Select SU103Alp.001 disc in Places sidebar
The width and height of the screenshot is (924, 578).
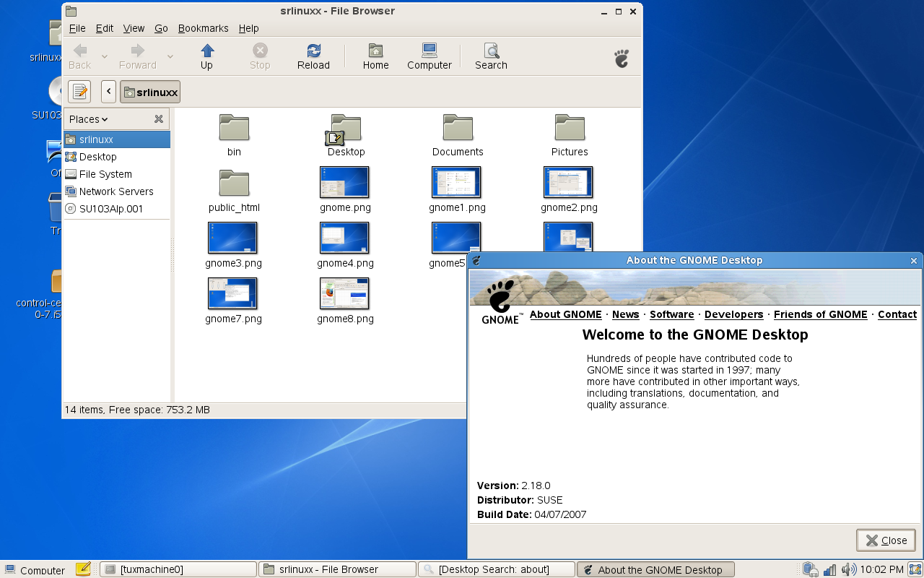pyautogui.click(x=117, y=209)
